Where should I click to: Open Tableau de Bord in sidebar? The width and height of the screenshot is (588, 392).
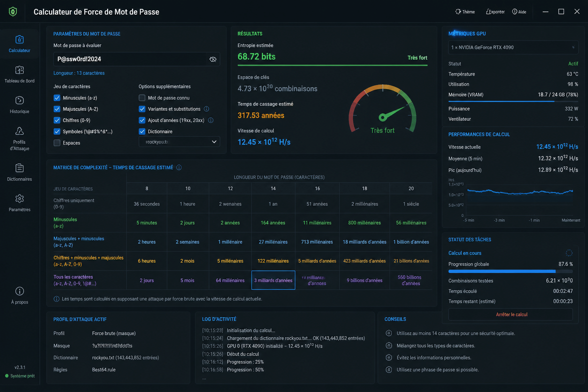[20, 74]
